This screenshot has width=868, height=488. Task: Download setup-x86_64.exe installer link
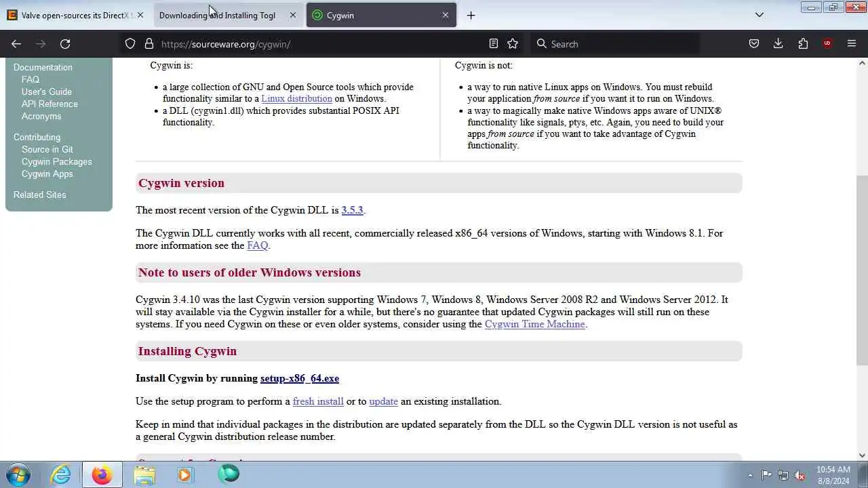point(300,378)
